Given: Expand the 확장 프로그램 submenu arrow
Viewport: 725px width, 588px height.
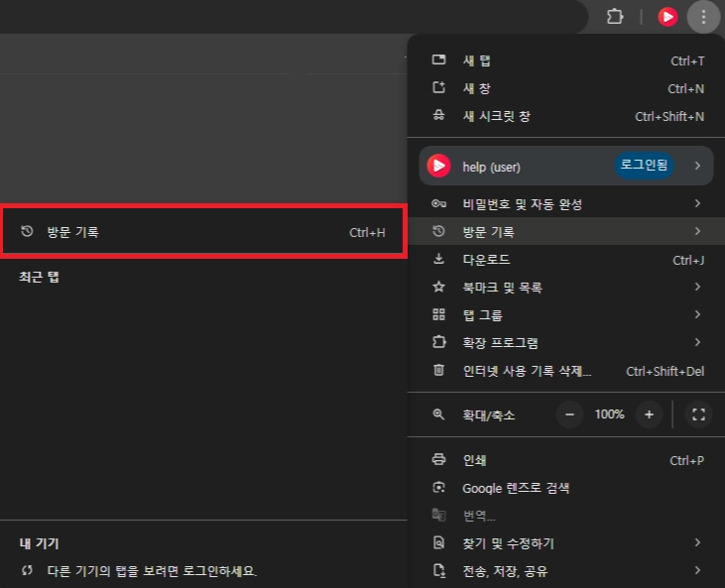Looking at the screenshot, I should click(697, 343).
